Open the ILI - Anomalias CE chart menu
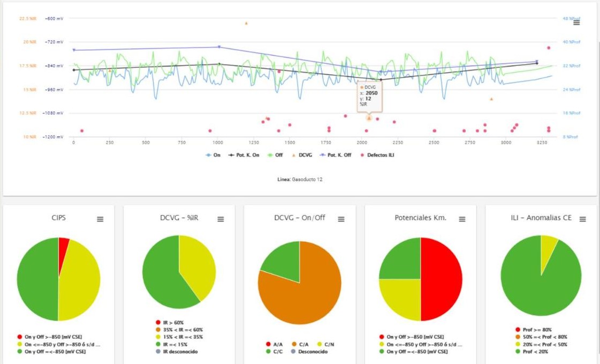Viewport: 600px width, 364px height. [x=582, y=219]
